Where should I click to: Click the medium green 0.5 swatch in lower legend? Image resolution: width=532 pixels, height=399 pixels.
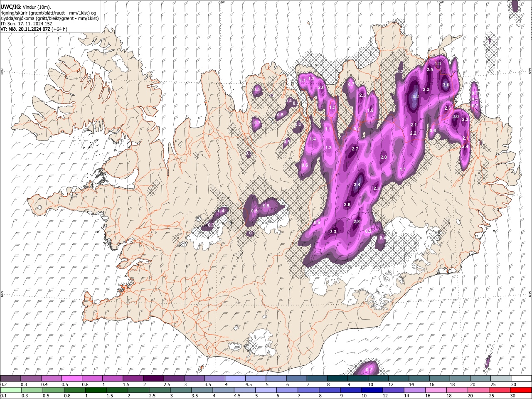(x=54, y=390)
